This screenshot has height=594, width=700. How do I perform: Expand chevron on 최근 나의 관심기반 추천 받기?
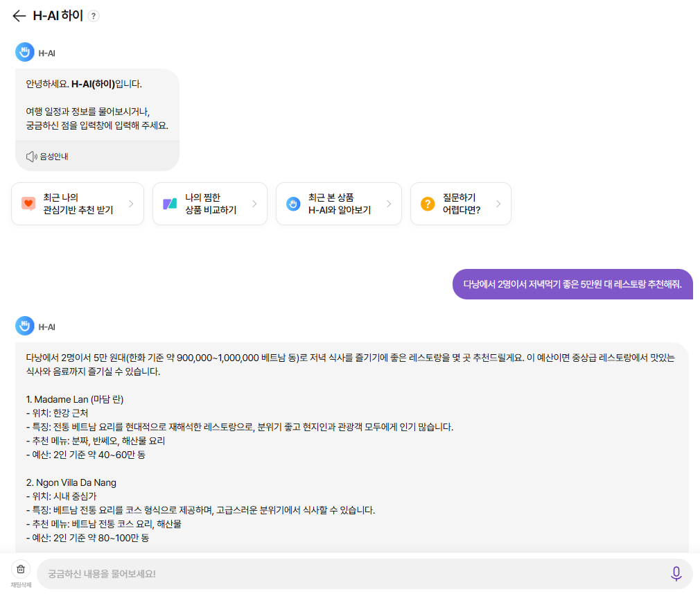(131, 204)
